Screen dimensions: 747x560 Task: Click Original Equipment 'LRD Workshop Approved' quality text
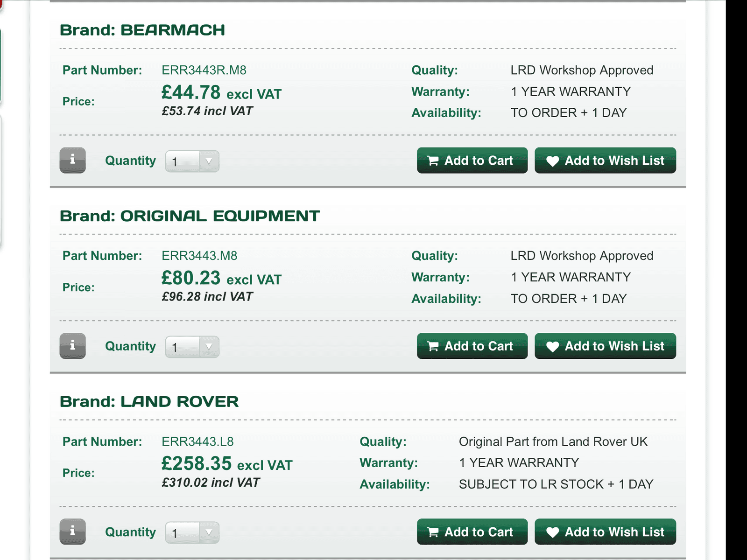pyautogui.click(x=582, y=256)
